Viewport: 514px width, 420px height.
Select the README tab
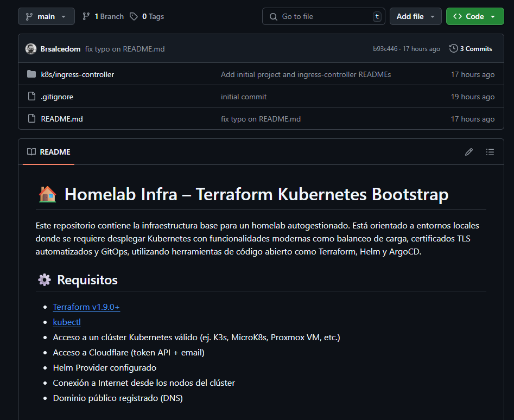click(49, 152)
